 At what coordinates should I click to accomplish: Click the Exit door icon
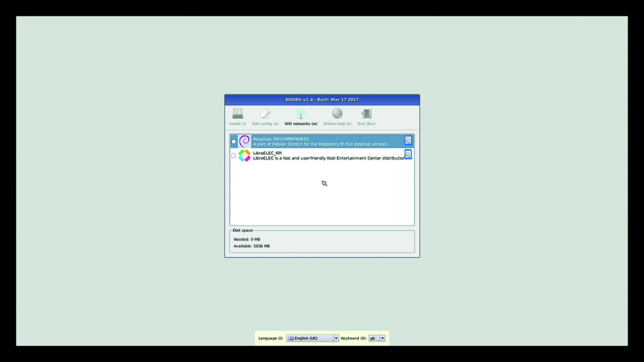[366, 113]
